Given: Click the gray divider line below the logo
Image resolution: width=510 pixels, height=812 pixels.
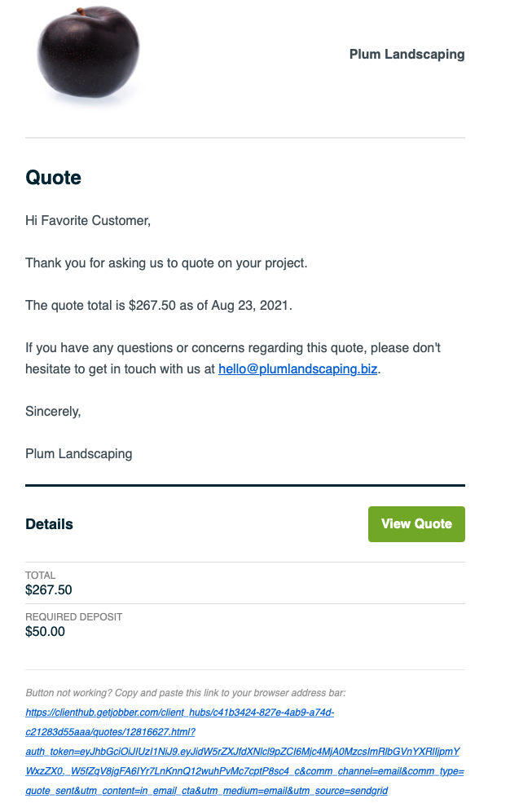Looking at the screenshot, I should tap(244, 138).
